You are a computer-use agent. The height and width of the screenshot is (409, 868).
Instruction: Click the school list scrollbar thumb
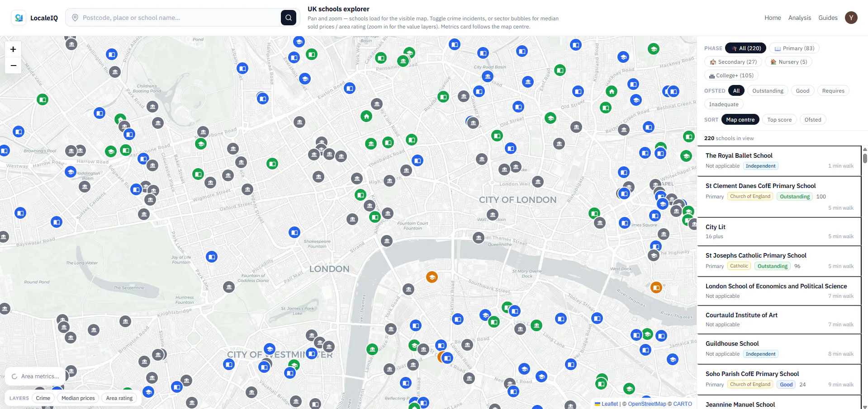click(x=865, y=158)
